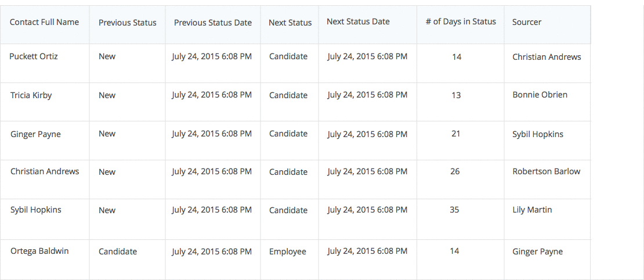
Task: Sort by # of Days in Status
Action: [461, 21]
